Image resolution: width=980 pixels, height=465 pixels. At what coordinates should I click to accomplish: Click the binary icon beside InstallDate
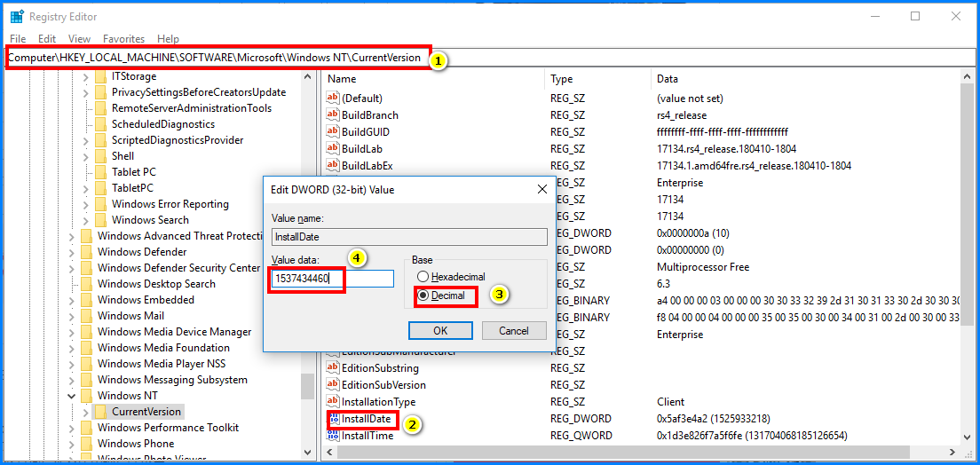334,419
